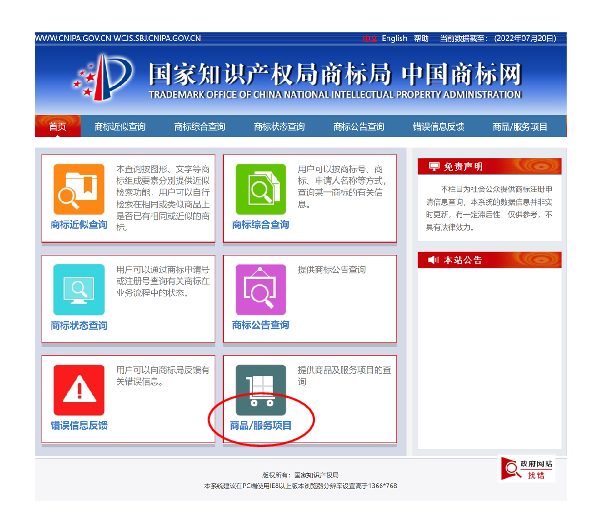Click the WCJS.SBJ.CNIPA.GOV.CN address text

click(x=157, y=38)
